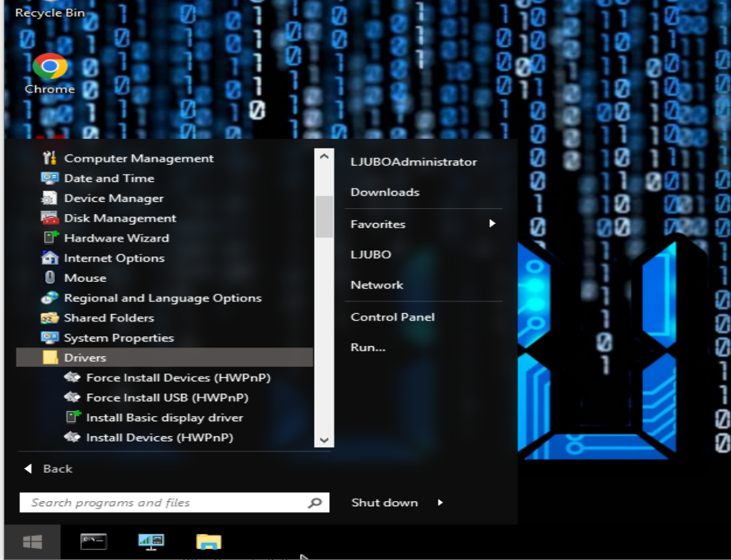Screen dimensions: 731x560
Task: Click the Hardware Wizard icon
Action: point(51,238)
